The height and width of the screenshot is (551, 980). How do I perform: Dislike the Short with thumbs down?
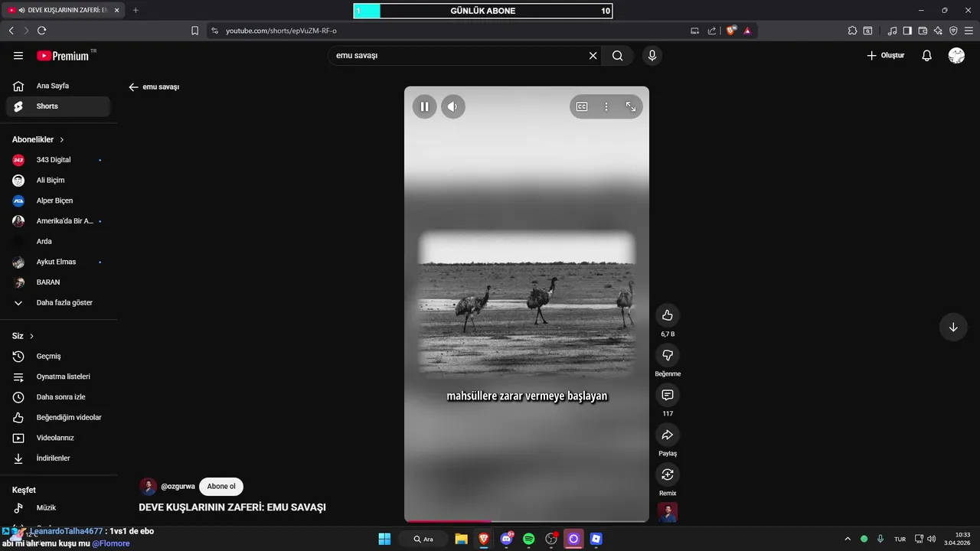pos(668,355)
